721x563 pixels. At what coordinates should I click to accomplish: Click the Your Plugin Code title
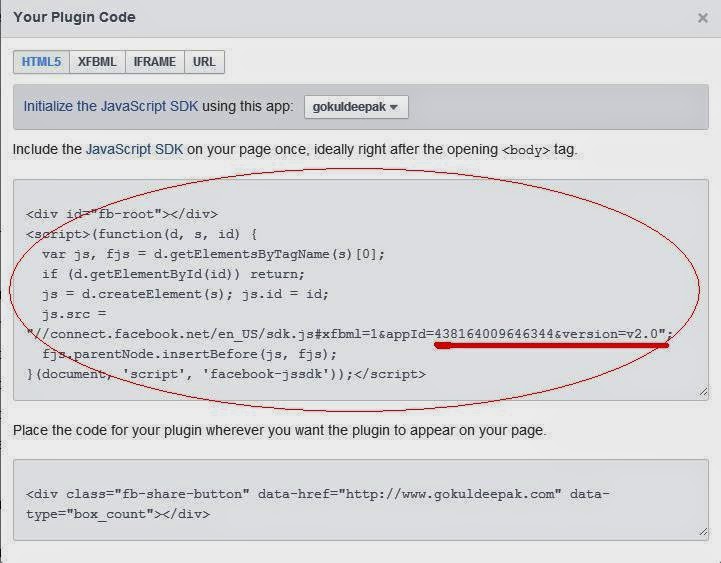point(74,17)
